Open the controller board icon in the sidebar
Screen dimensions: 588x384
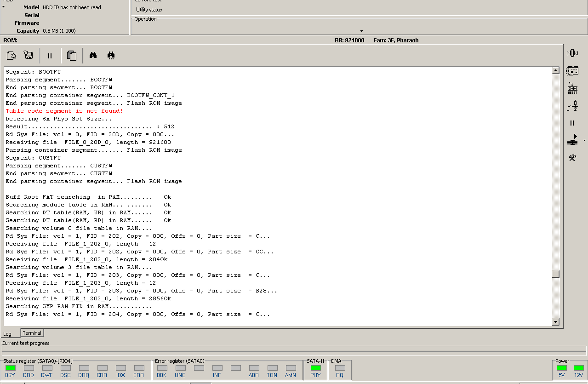click(x=572, y=70)
